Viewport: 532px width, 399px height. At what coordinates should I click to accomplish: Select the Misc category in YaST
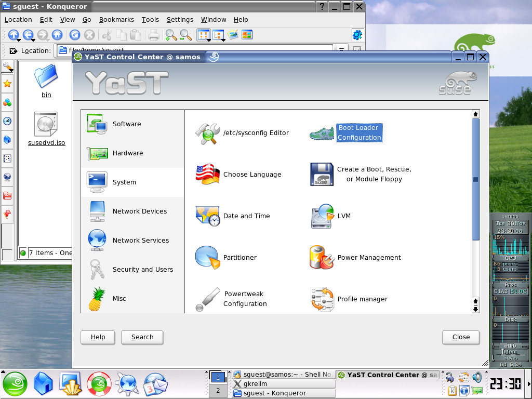[132, 299]
